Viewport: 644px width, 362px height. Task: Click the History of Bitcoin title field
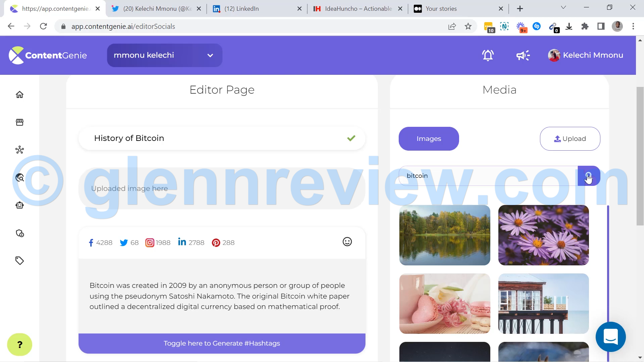pyautogui.click(x=221, y=138)
